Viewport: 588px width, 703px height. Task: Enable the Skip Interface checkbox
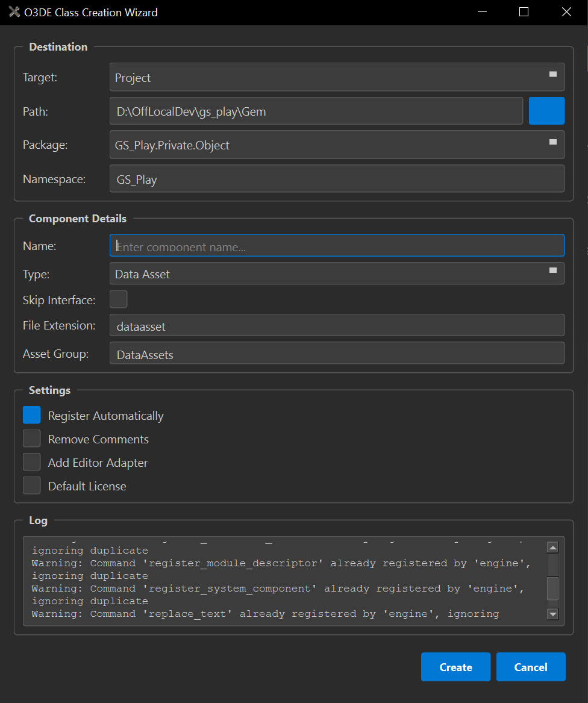click(118, 299)
